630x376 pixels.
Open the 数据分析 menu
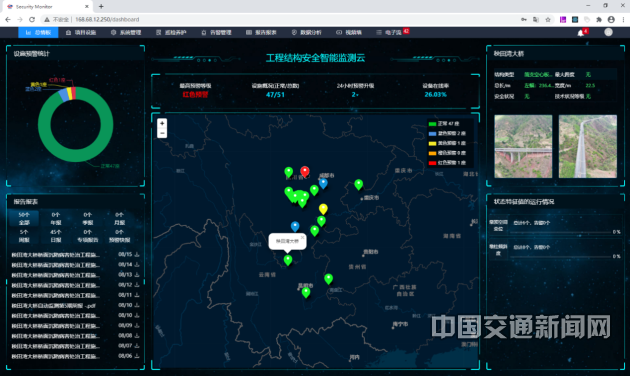click(x=307, y=33)
